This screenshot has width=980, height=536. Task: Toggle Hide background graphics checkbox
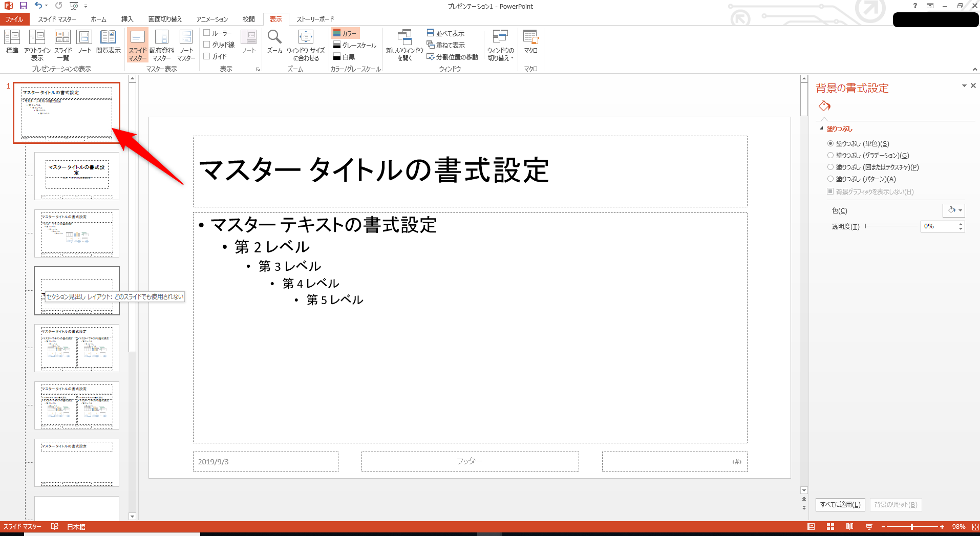pyautogui.click(x=830, y=191)
